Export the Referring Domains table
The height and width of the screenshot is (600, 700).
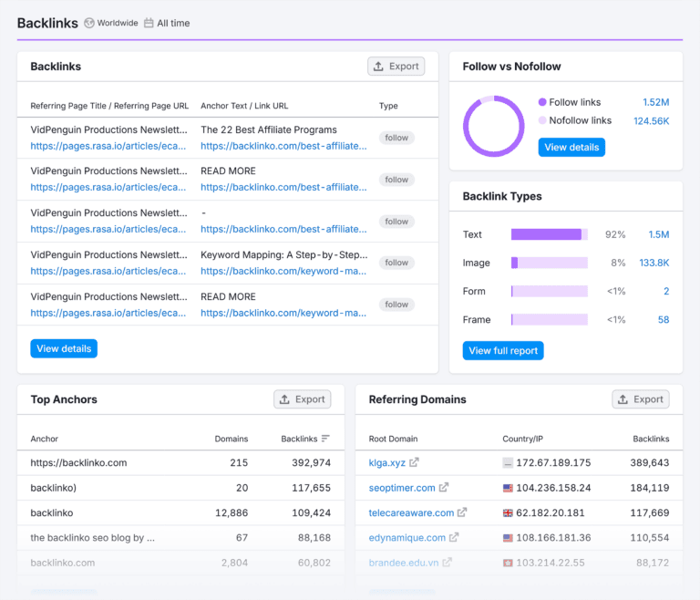(x=641, y=399)
